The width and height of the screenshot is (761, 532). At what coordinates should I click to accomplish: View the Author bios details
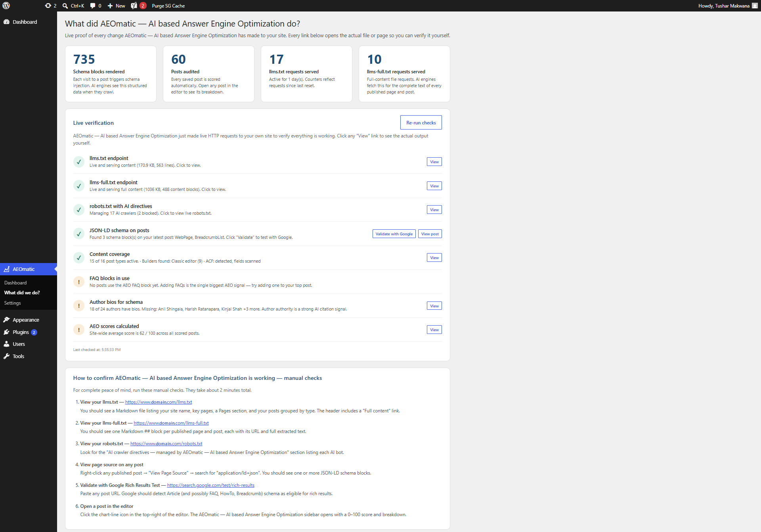coord(434,305)
